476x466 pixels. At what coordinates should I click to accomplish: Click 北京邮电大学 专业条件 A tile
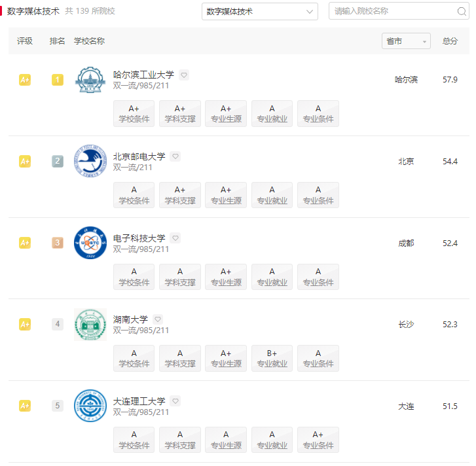(318, 195)
